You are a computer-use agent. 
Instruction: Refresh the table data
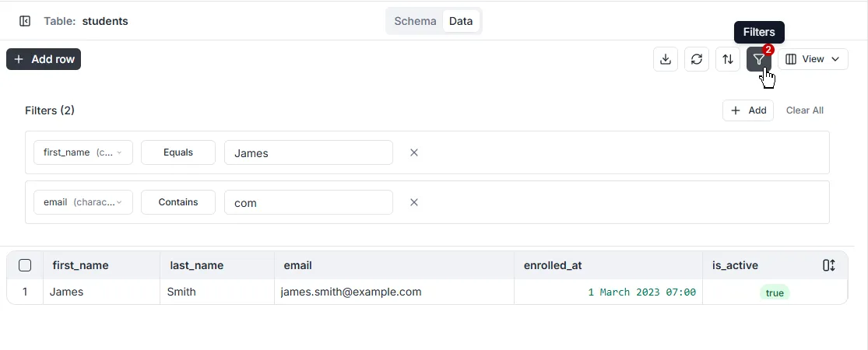(x=697, y=59)
